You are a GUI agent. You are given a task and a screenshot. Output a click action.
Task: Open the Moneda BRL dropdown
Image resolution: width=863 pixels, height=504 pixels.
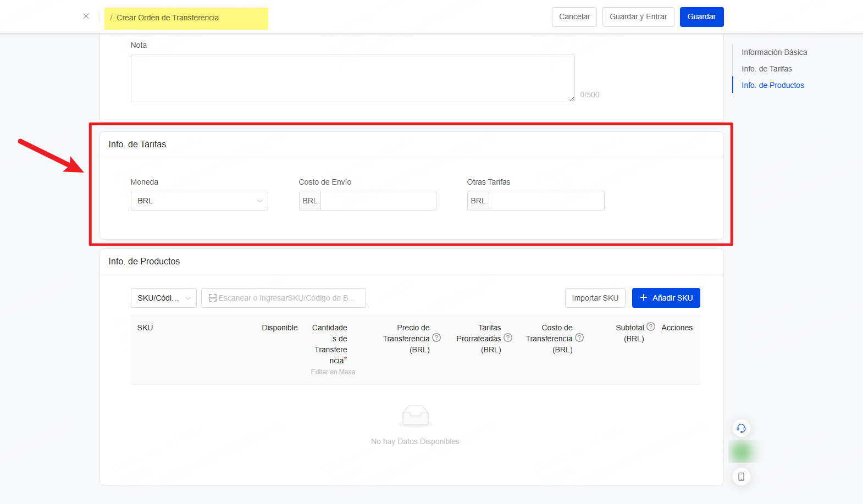[x=199, y=201]
